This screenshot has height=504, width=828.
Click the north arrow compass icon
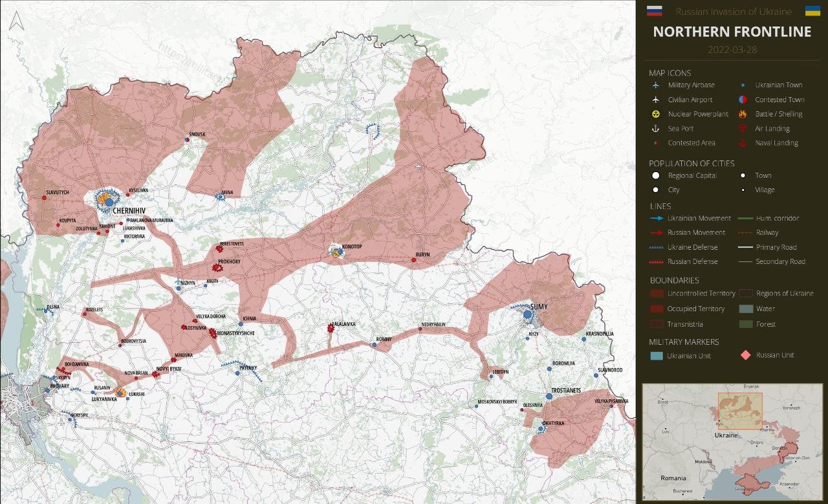click(x=17, y=21)
